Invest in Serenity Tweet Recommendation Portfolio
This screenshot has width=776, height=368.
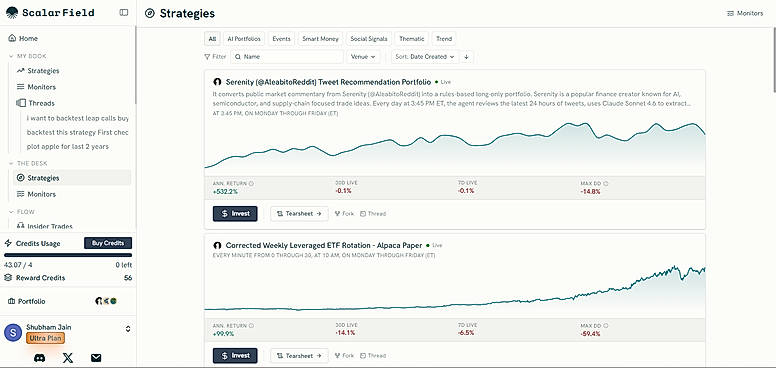tap(235, 214)
